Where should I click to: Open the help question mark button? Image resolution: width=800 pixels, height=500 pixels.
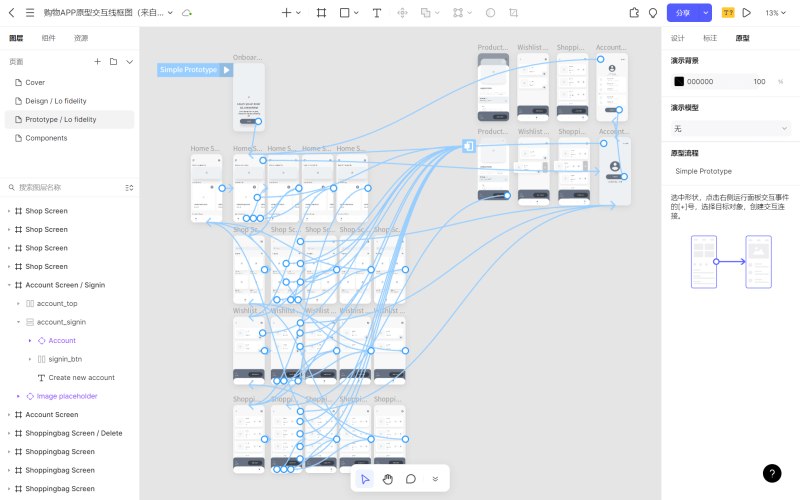point(772,473)
